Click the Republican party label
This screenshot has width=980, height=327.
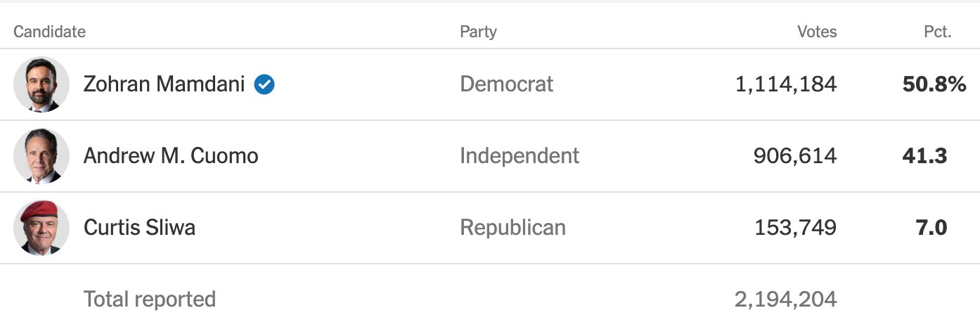pos(512,228)
